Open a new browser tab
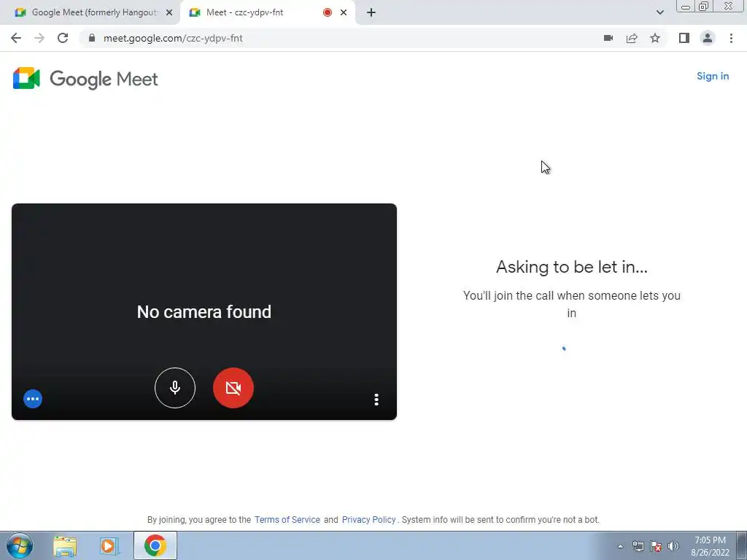Image resolution: width=747 pixels, height=560 pixels. pyautogui.click(x=371, y=12)
